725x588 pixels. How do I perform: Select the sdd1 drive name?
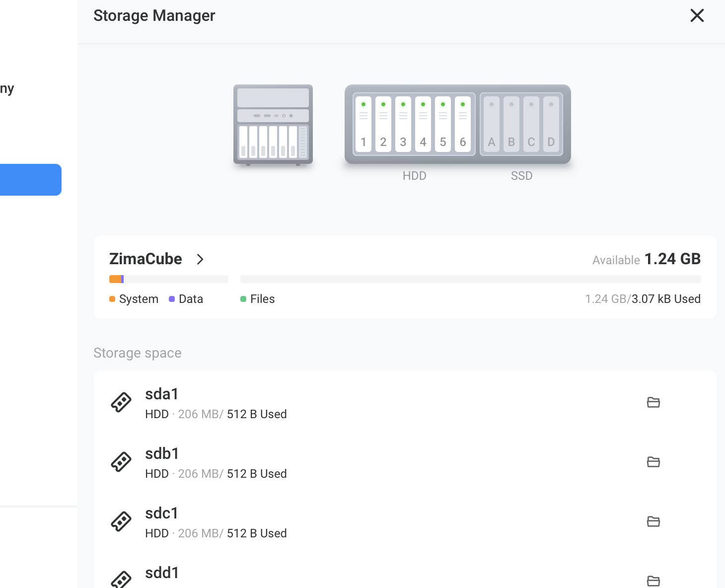click(162, 573)
